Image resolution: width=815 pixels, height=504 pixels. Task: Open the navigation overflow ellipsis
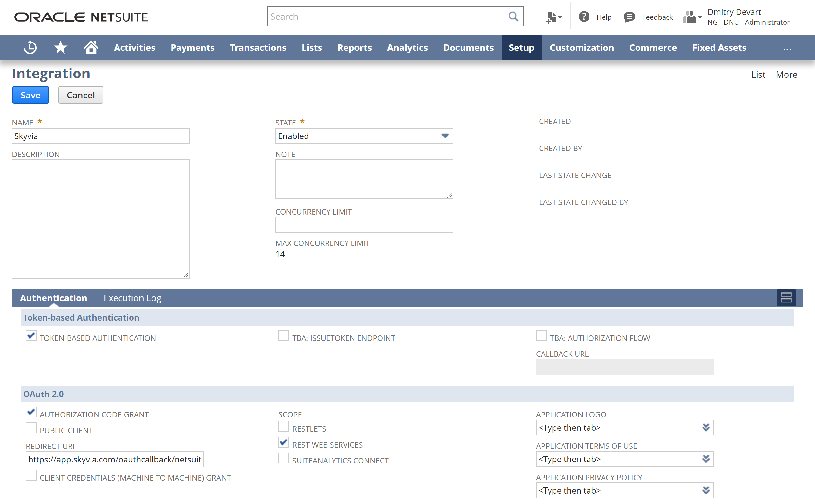tap(787, 49)
